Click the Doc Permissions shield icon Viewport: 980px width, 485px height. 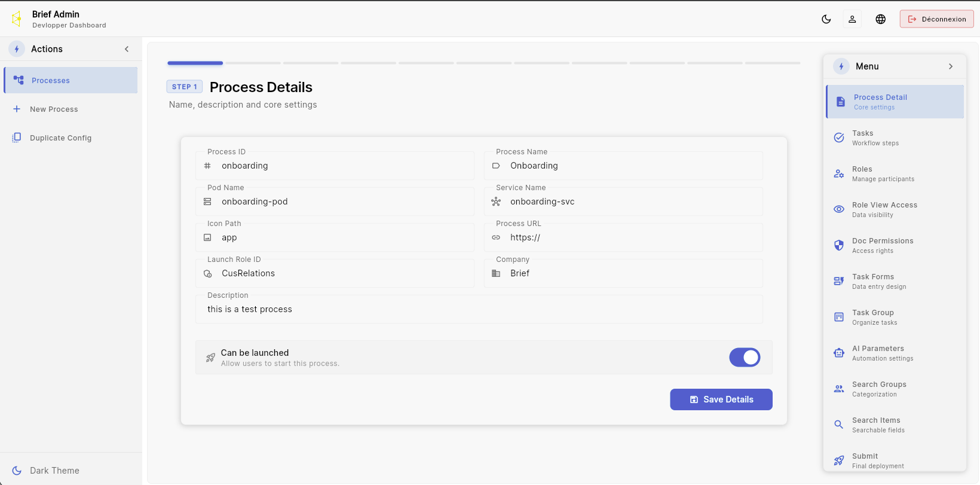pos(839,245)
